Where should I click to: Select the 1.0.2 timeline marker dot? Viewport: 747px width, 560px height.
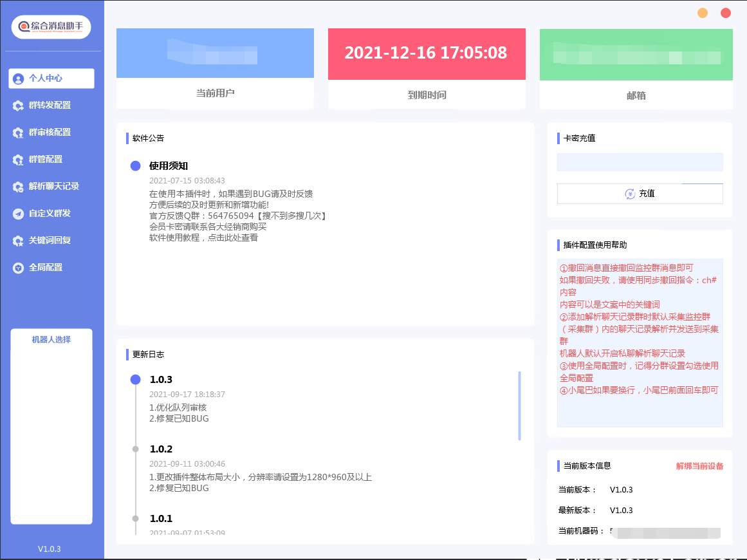(x=135, y=449)
